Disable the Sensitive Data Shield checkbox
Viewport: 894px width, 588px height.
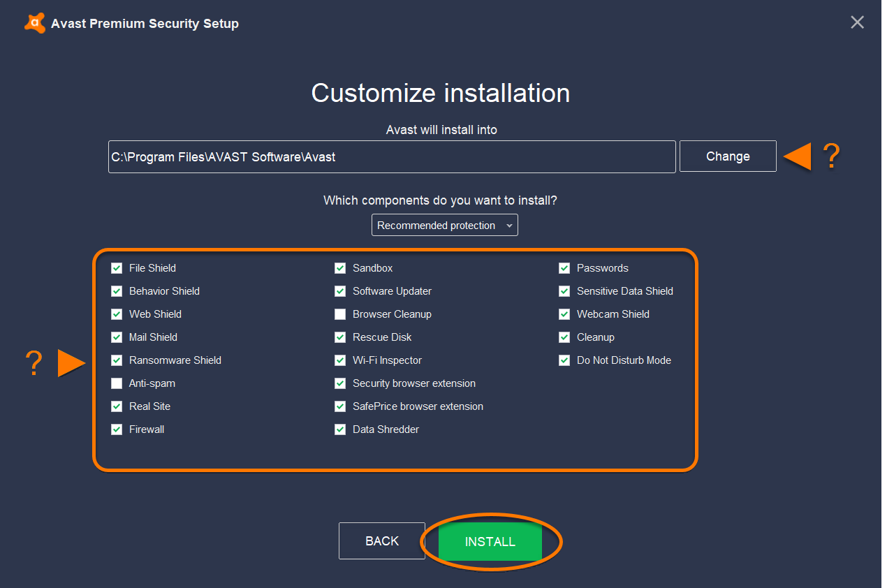[x=564, y=291]
